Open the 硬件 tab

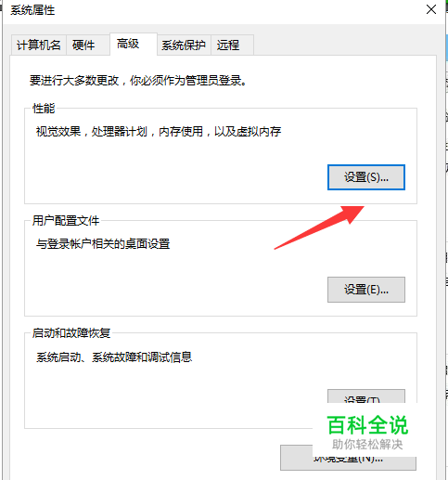pos(88,45)
